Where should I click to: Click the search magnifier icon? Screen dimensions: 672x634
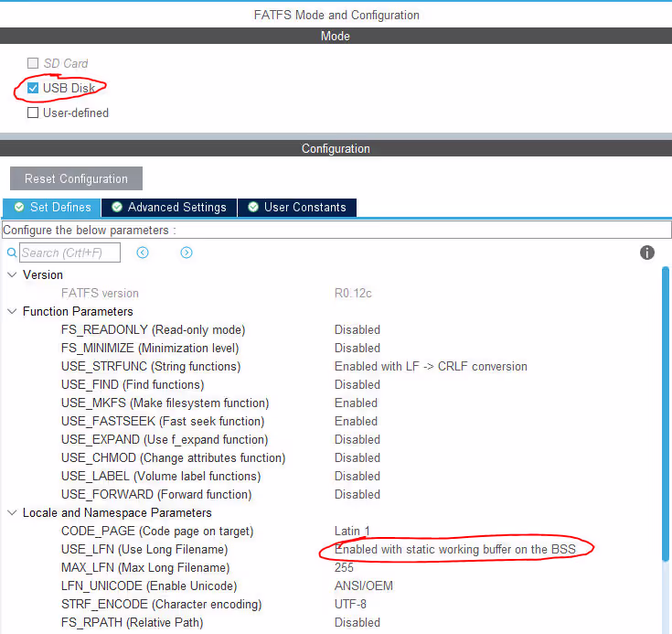[12, 253]
